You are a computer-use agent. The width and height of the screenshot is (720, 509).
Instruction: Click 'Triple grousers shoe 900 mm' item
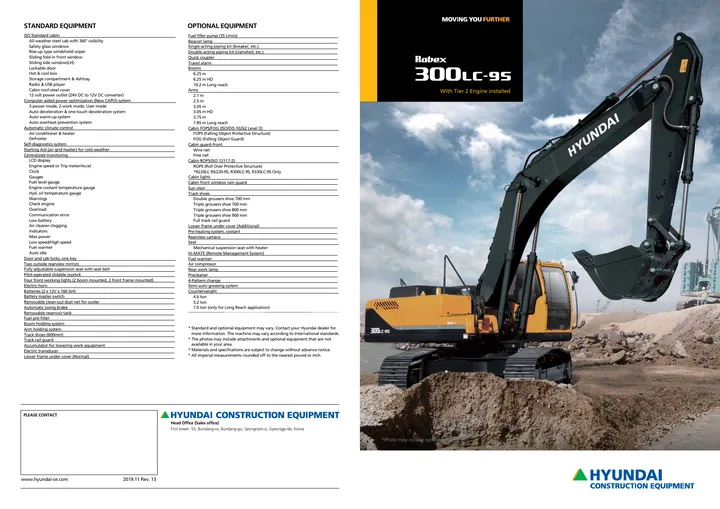pos(220,215)
